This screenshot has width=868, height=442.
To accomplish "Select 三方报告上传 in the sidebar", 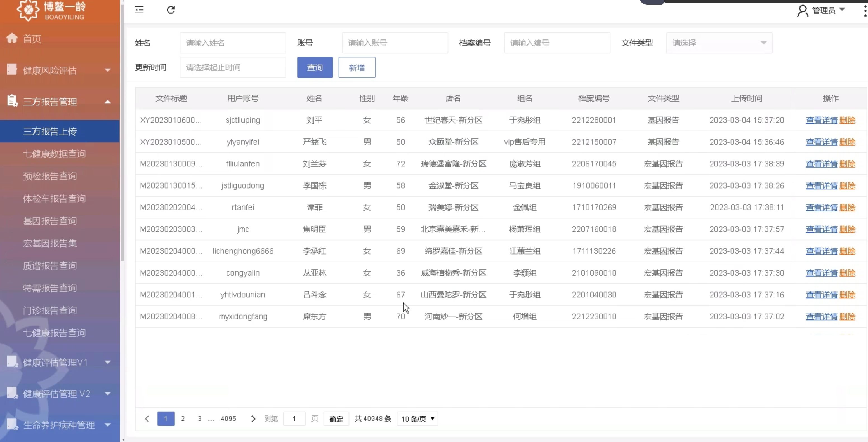I will pyautogui.click(x=60, y=131).
